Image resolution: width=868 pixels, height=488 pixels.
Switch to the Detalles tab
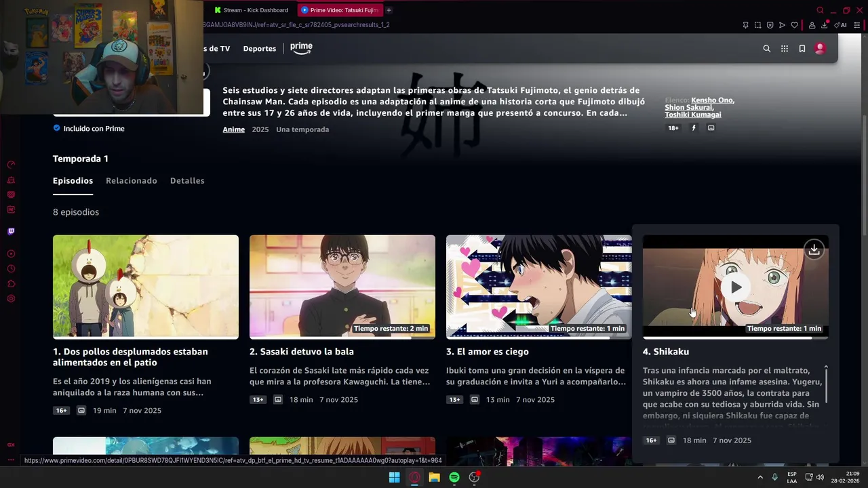pyautogui.click(x=187, y=181)
